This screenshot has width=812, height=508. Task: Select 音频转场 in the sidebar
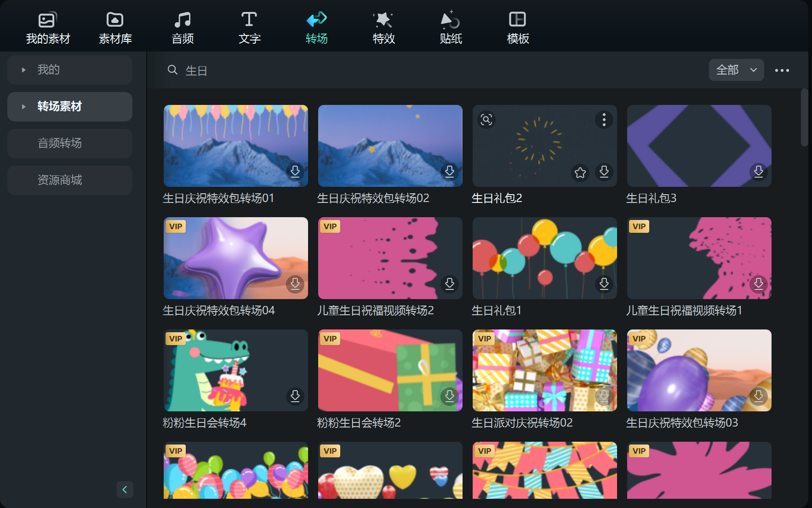(x=70, y=143)
